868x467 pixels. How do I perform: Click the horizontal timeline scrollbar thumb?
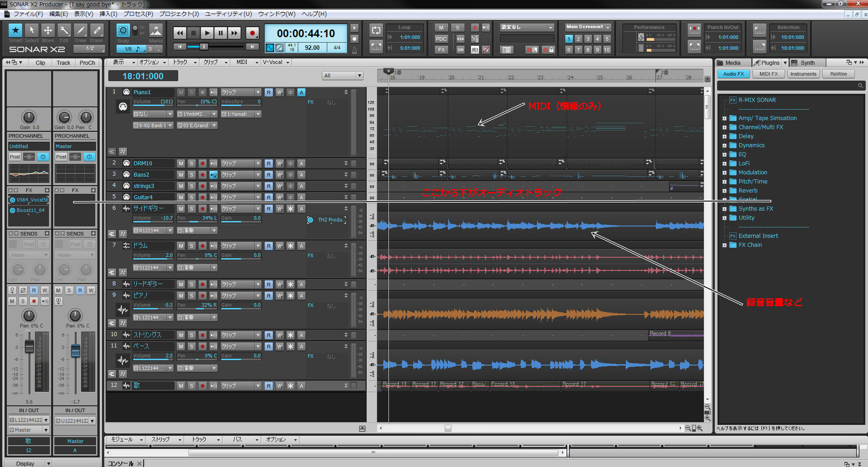pos(448,428)
